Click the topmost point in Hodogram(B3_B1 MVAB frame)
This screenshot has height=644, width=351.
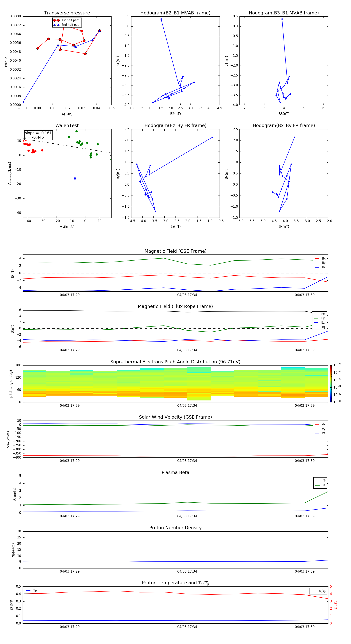coord(282,19)
